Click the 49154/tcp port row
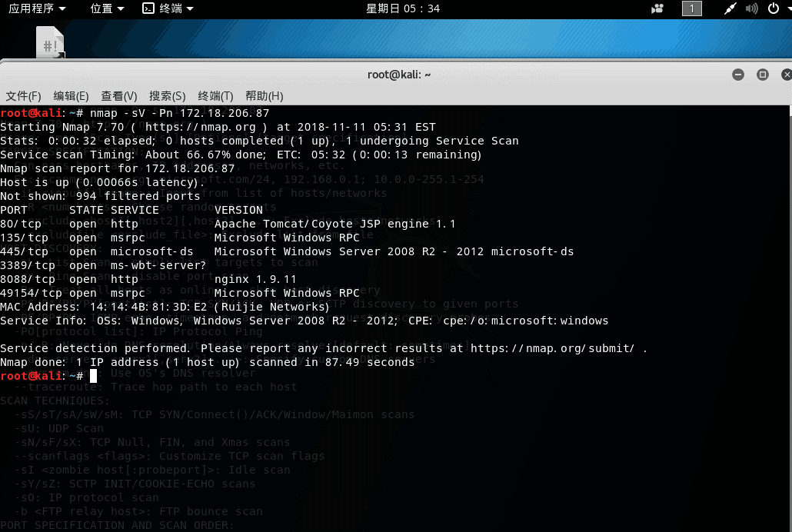Image resolution: width=792 pixels, height=532 pixels. coord(180,293)
